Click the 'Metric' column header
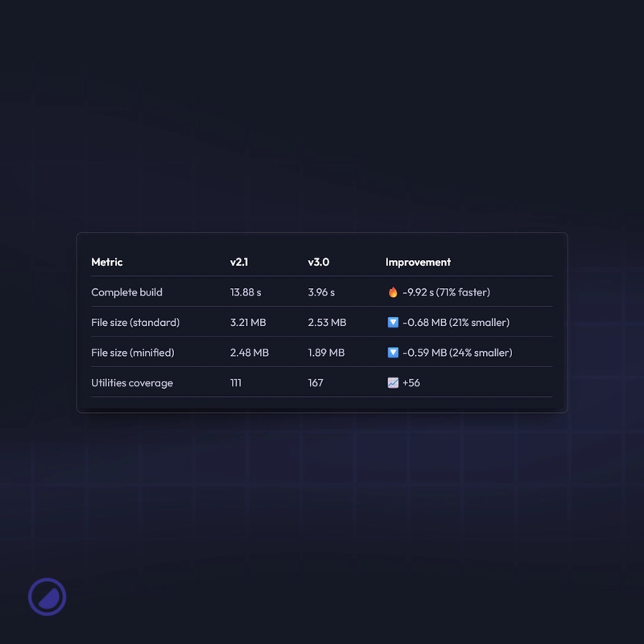The image size is (644, 644). 107,262
